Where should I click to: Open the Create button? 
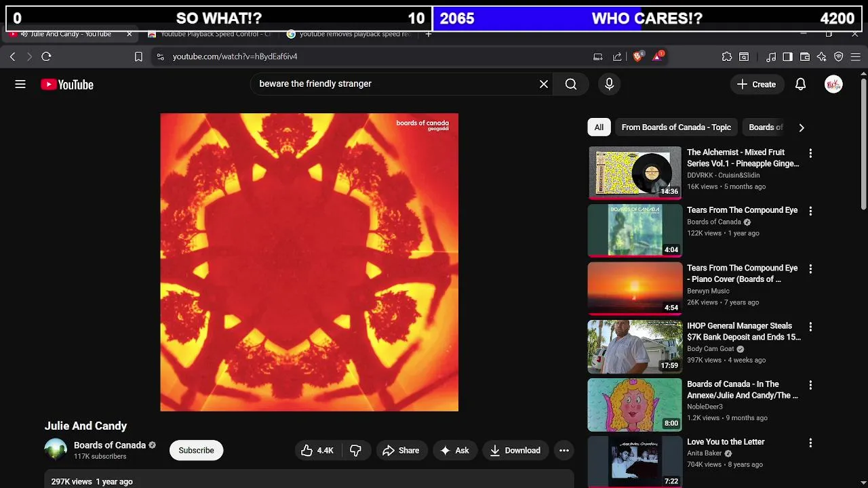756,84
